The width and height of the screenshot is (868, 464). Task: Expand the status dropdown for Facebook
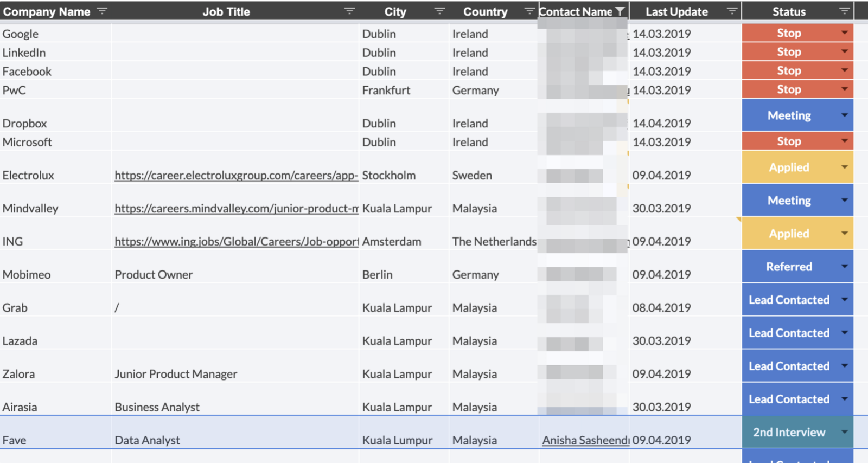pos(844,70)
